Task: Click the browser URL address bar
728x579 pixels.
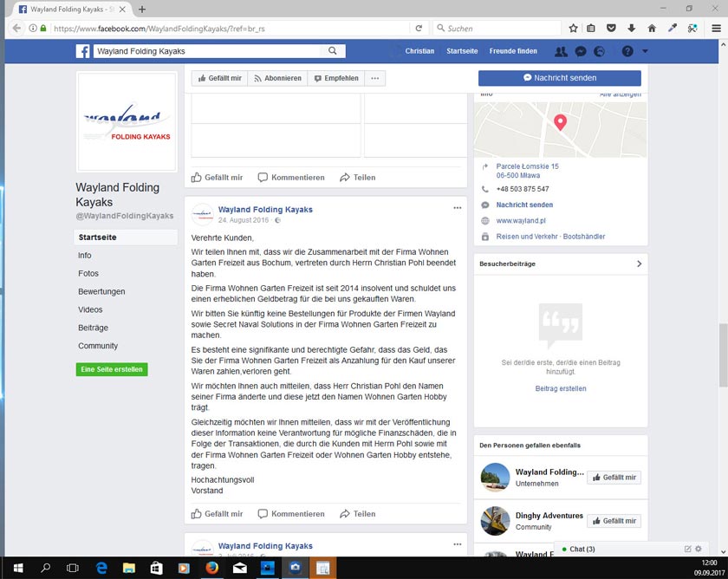Action: pyautogui.click(x=230, y=29)
